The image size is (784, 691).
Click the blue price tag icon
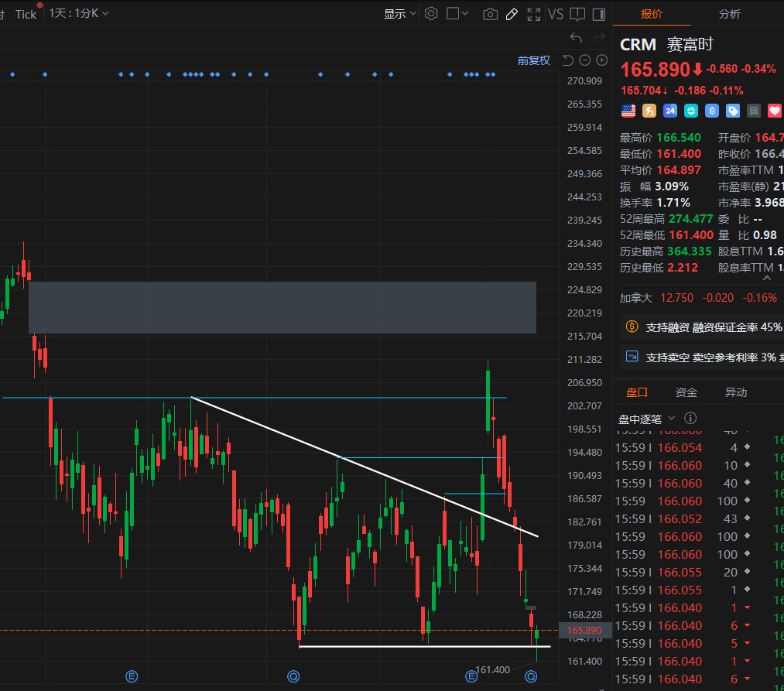pos(733,111)
